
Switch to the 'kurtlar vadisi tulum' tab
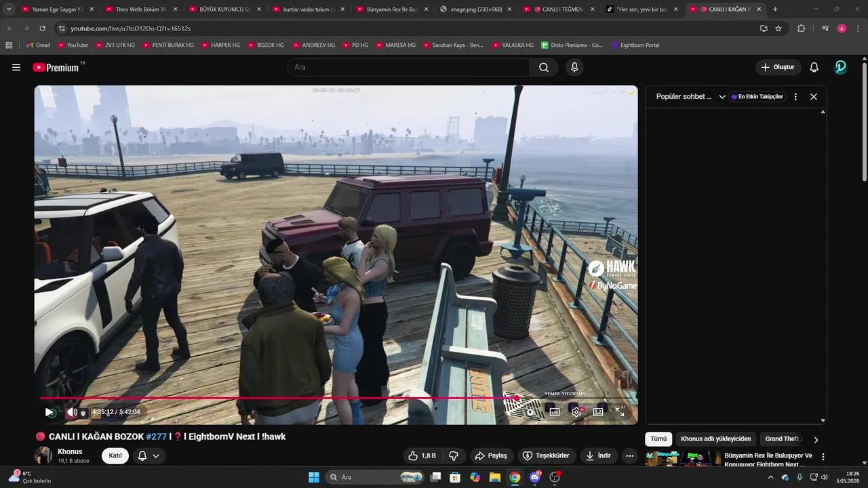pos(307,9)
